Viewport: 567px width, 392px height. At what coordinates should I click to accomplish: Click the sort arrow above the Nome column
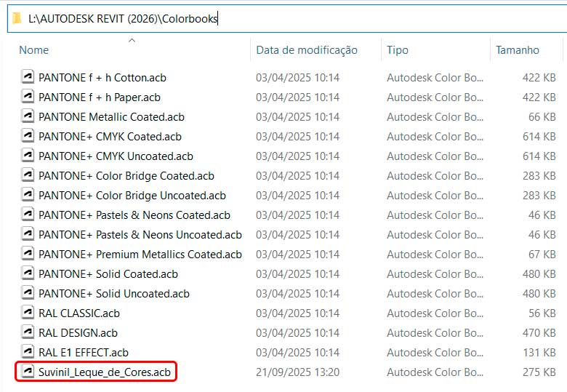pos(132,40)
